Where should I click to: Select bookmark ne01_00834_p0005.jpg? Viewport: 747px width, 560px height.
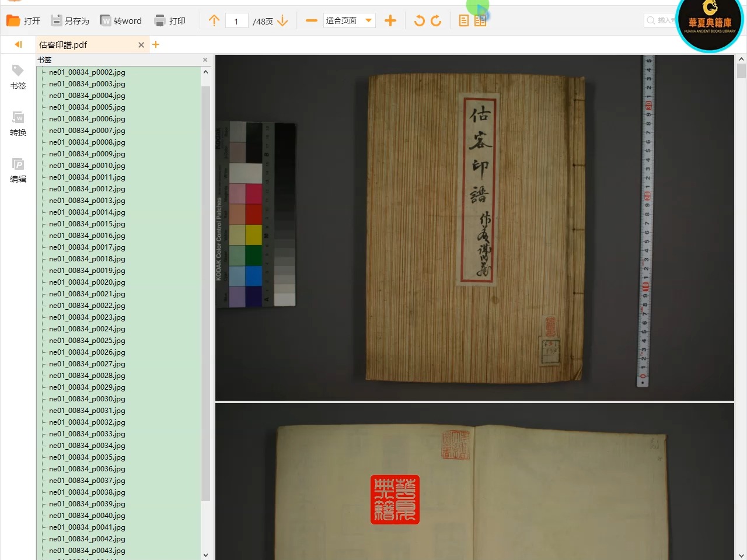tap(87, 107)
